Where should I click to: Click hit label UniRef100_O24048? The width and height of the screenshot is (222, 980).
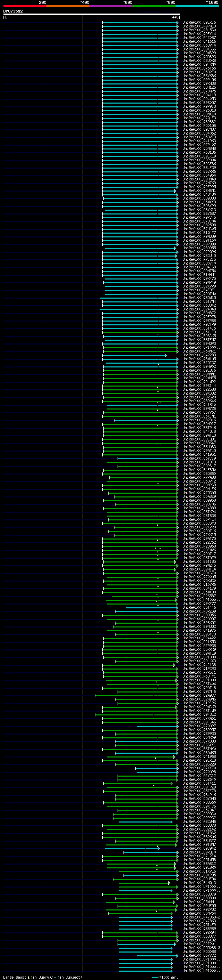click(199, 309)
